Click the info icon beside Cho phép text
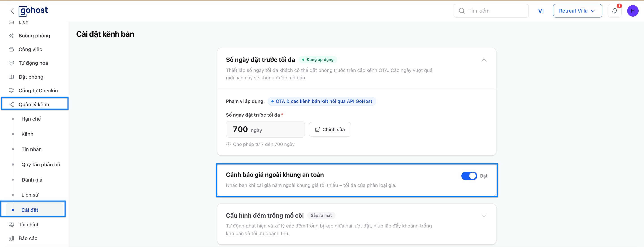Screen dimensions: 644x247 [228, 144]
